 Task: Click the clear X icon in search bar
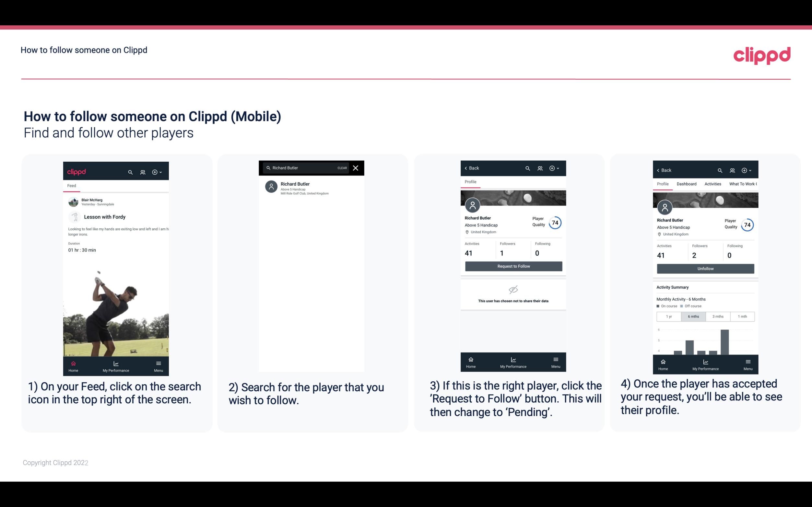coord(356,168)
